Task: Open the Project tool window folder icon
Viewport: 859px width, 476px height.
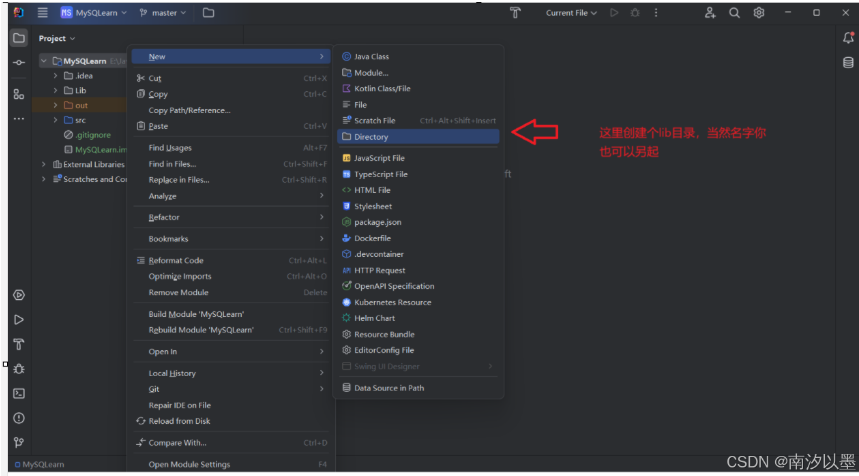Action: [19, 38]
